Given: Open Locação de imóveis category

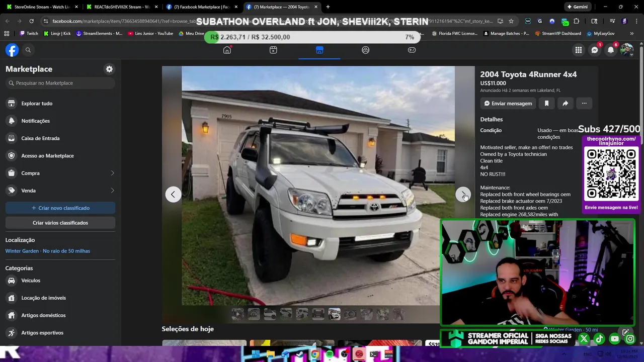Looking at the screenshot, I should coord(60,298).
